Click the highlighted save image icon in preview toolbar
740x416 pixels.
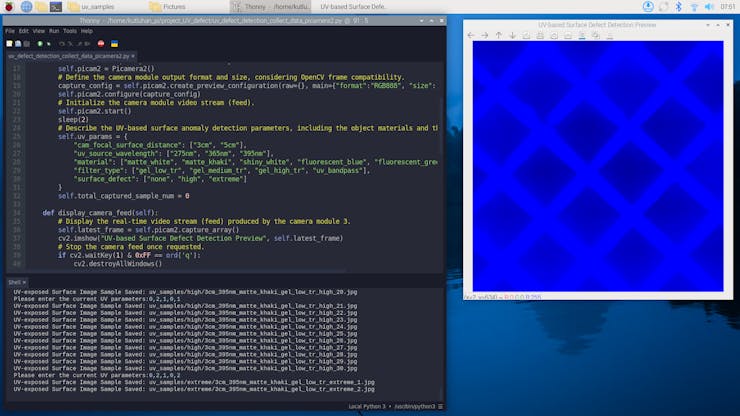[x=582, y=35]
